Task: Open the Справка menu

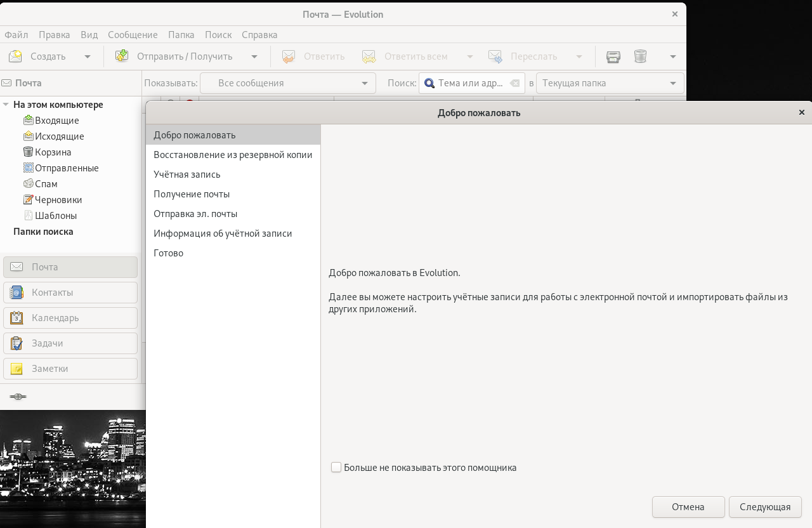Action: pyautogui.click(x=259, y=35)
